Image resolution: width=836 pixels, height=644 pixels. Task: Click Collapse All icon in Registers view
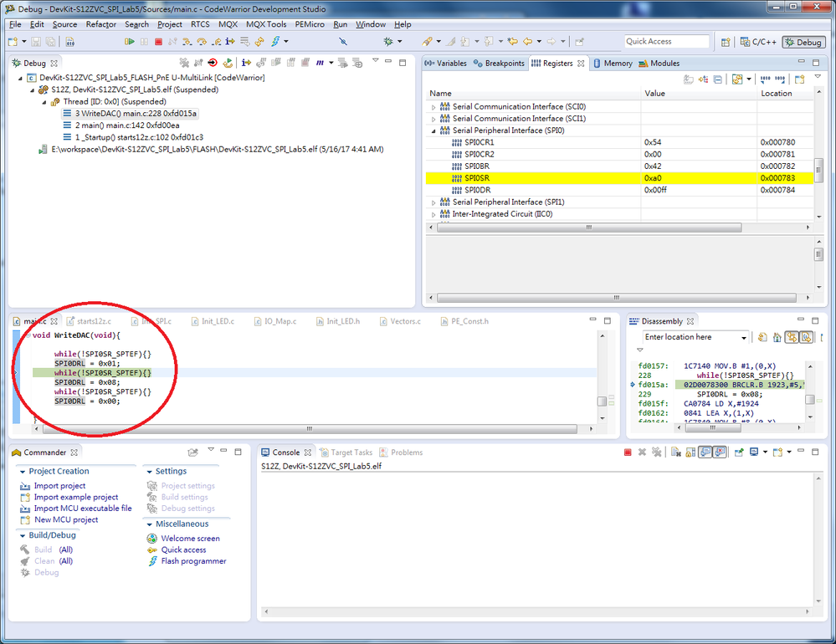[718, 79]
